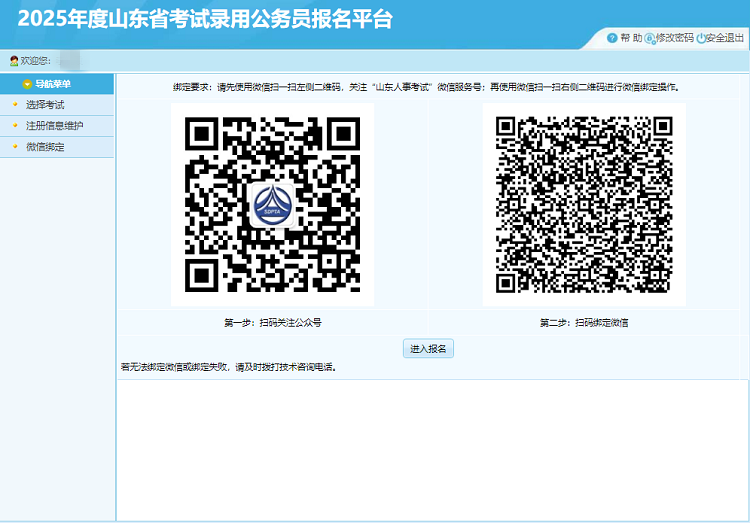
Task: Click the right WeChat binding QR code
Action: coord(584,204)
